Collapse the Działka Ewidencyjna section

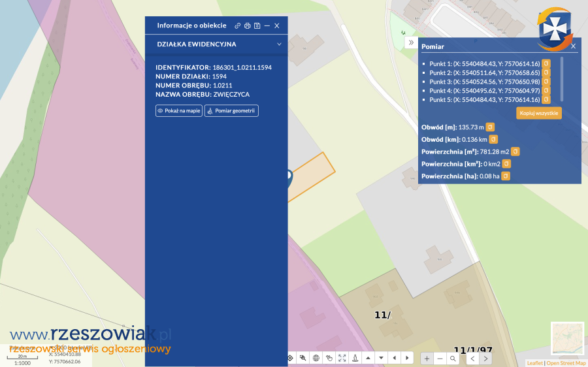[279, 44]
